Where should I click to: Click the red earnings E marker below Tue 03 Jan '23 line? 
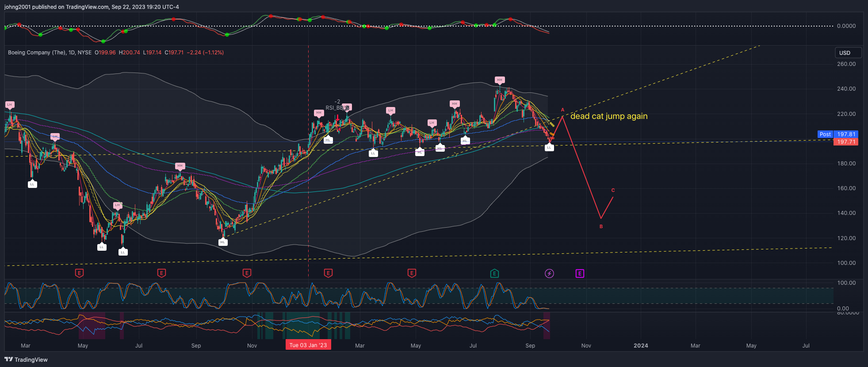(328, 273)
